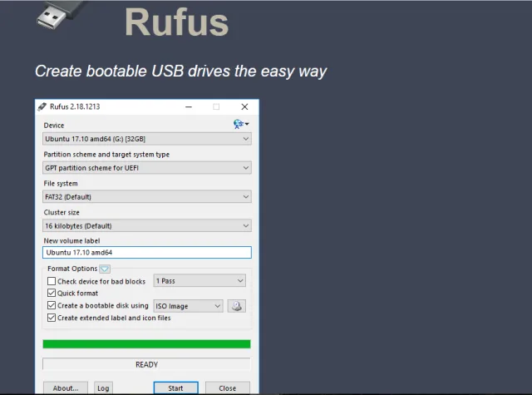The image size is (532, 395).
Task: Disable the Quick format checkbox
Action: 52,294
